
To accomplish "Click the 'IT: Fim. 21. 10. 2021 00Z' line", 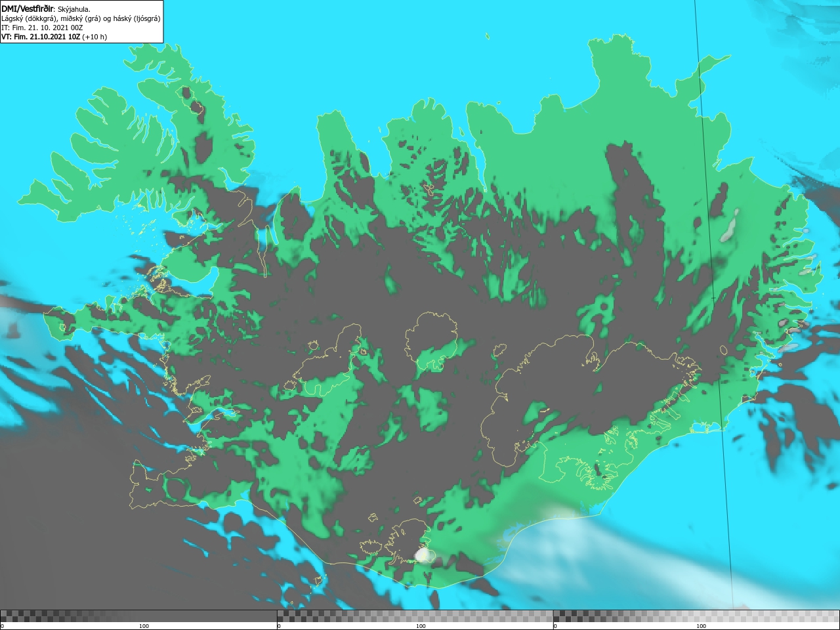I will [x=42, y=28].
